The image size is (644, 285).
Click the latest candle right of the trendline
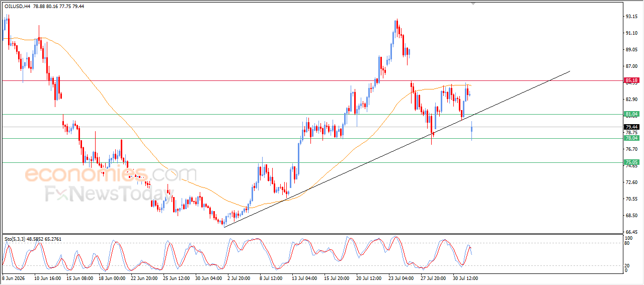pyautogui.click(x=471, y=131)
